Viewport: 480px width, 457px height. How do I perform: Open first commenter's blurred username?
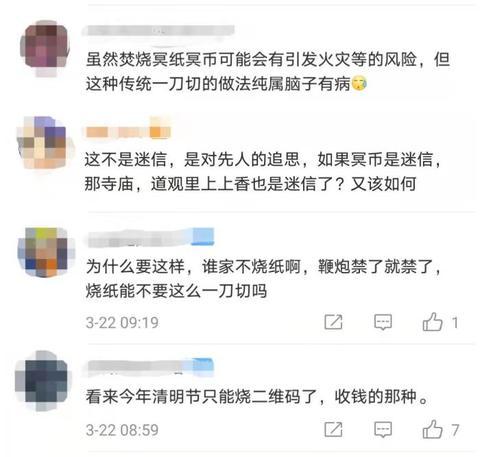(x=159, y=30)
